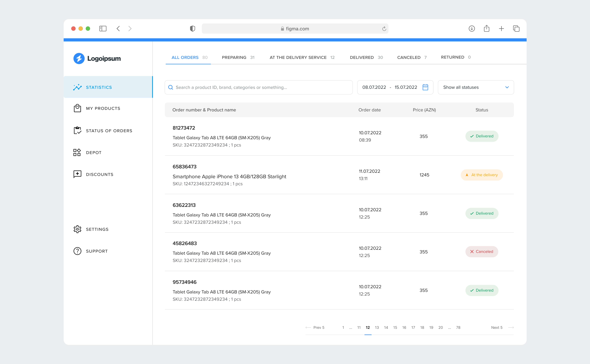Open the Discounts section

tap(99, 174)
